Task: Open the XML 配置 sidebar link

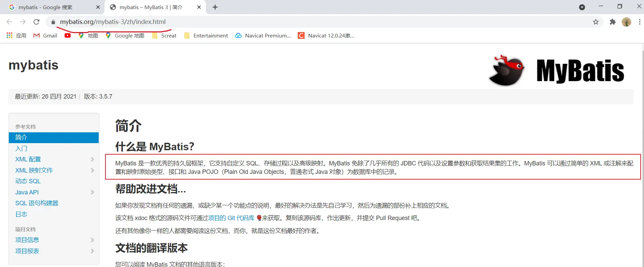Action: pos(28,159)
